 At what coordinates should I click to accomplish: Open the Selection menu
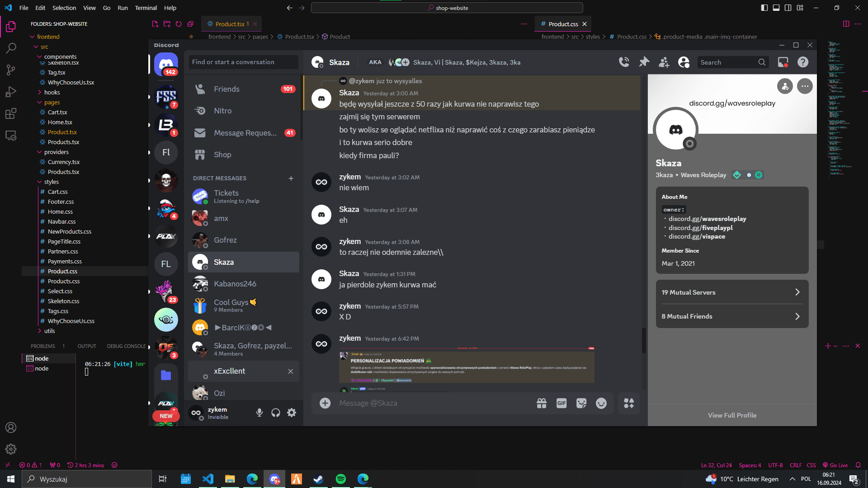point(64,8)
